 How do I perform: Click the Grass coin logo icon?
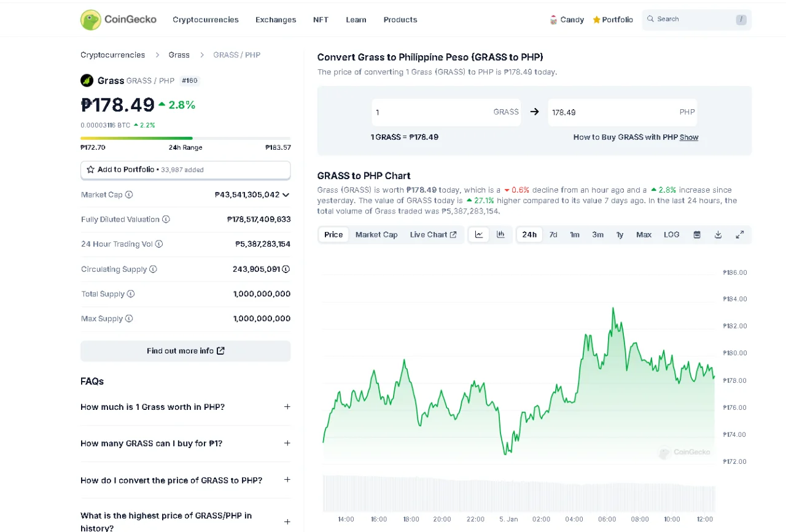point(87,80)
